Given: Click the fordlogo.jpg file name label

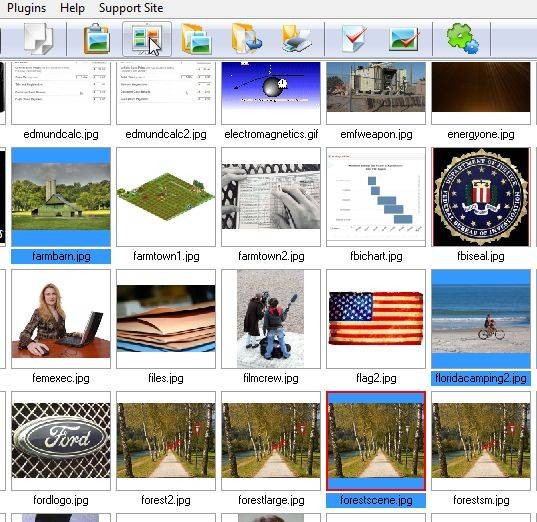Looking at the screenshot, I should point(61,500).
